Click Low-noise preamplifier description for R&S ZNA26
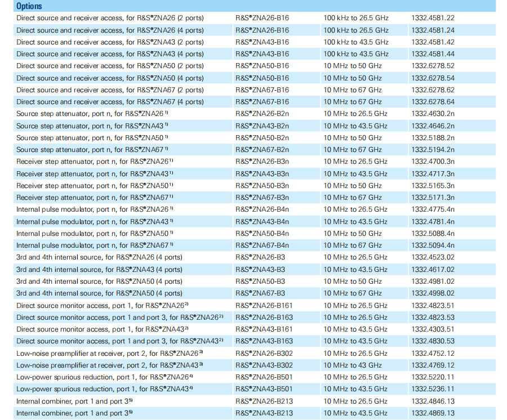Screen dimensions: 507x420 tap(107, 354)
